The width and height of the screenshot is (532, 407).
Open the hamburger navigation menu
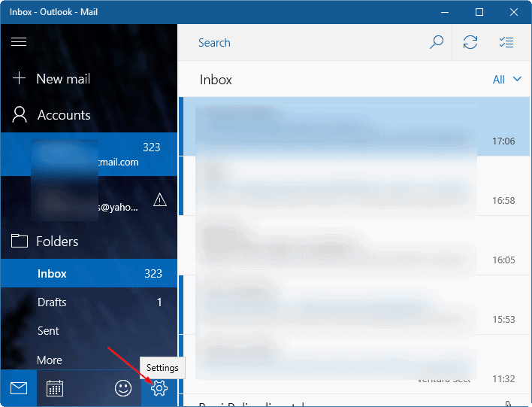click(x=19, y=42)
